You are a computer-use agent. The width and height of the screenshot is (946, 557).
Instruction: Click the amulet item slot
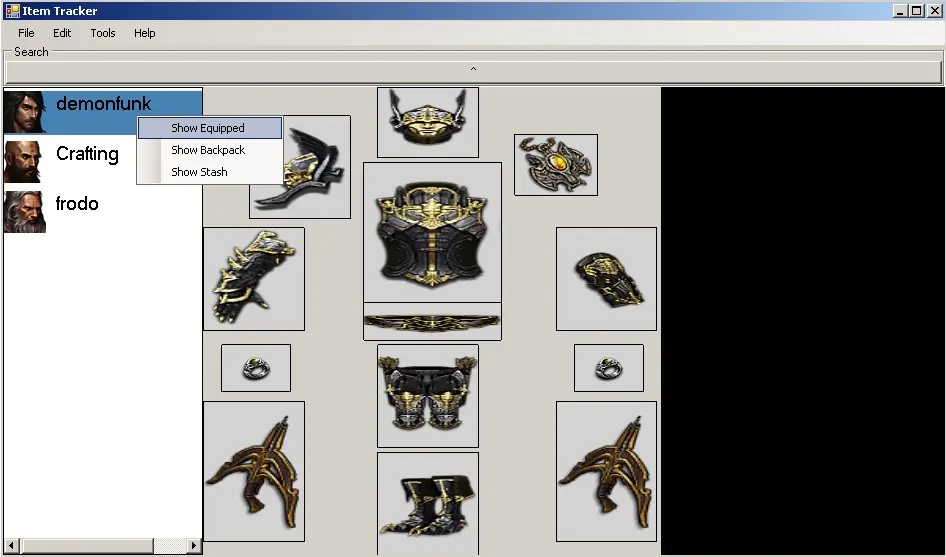coord(556,165)
